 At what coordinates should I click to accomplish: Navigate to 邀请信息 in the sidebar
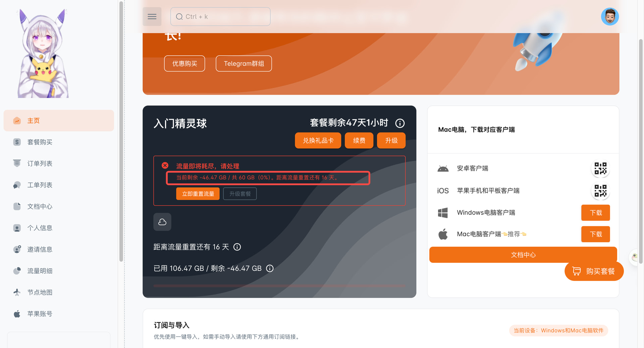[x=59, y=249]
